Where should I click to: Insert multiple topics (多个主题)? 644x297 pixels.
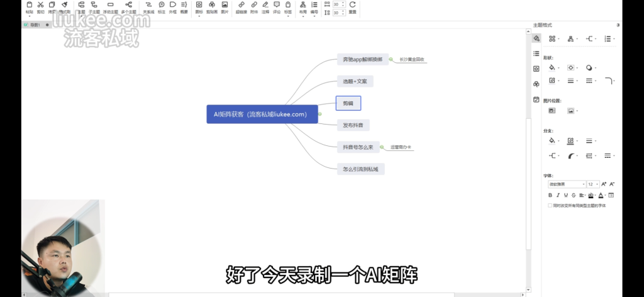point(128,5)
